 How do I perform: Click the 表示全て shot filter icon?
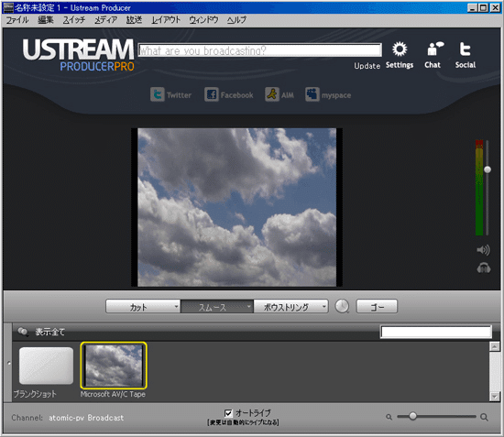coord(23,332)
